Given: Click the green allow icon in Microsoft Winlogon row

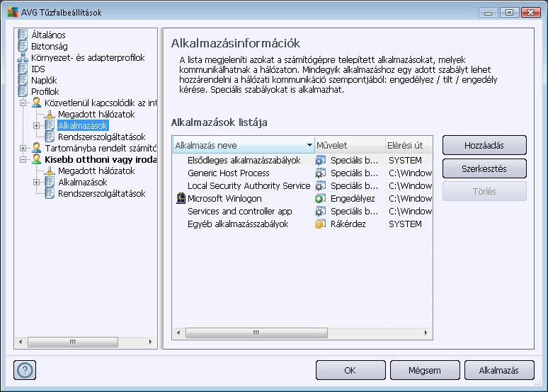Looking at the screenshot, I should click(x=320, y=198).
